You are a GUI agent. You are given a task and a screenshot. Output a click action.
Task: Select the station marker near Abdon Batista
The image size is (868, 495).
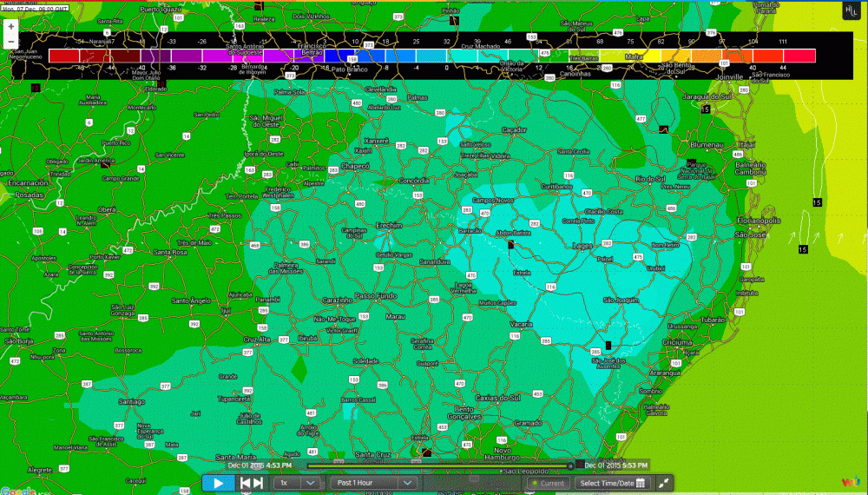510,246
